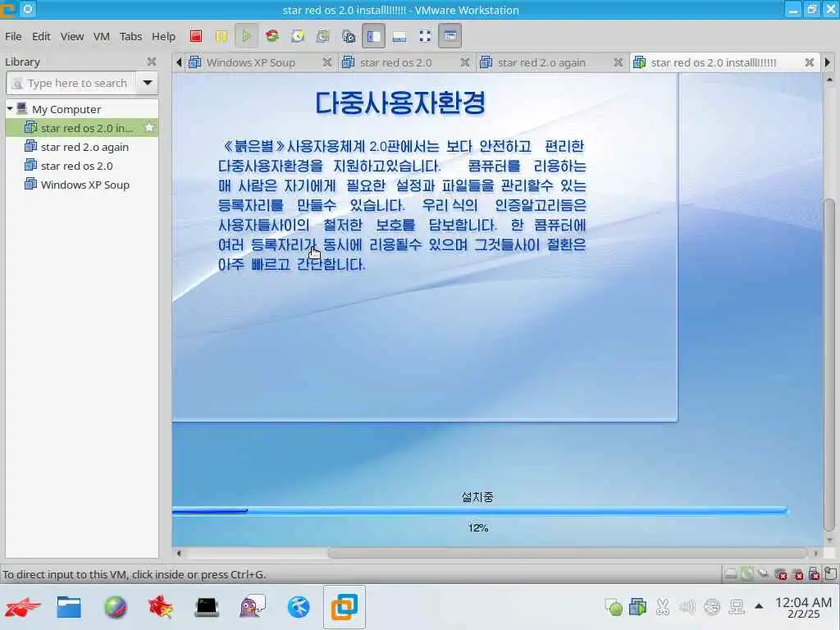Click the horizontal scrollbar below the VM view

pos(568,553)
